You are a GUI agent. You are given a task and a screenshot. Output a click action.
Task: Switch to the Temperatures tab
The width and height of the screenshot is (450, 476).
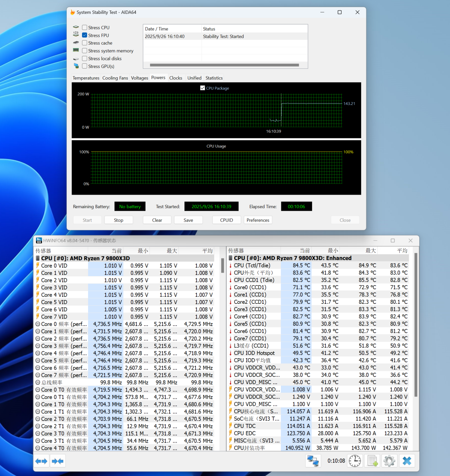pos(86,78)
